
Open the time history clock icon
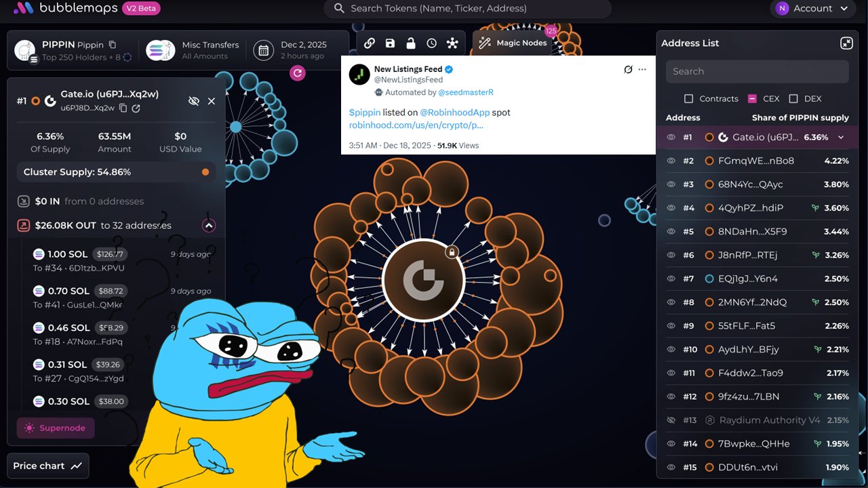[431, 43]
